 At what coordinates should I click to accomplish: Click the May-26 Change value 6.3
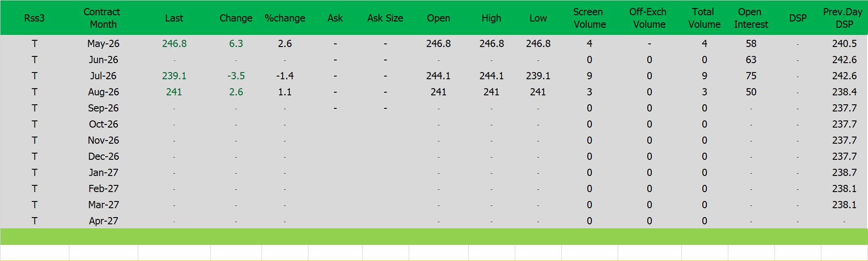click(x=236, y=43)
